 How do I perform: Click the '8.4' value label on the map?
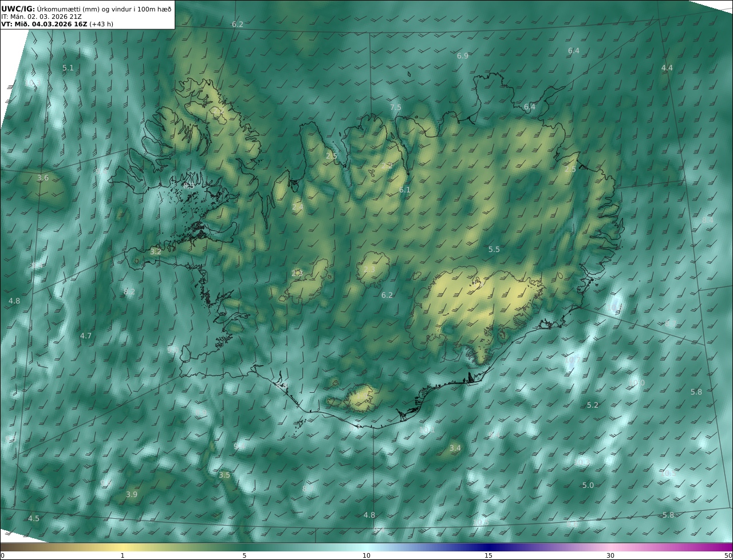pos(708,219)
